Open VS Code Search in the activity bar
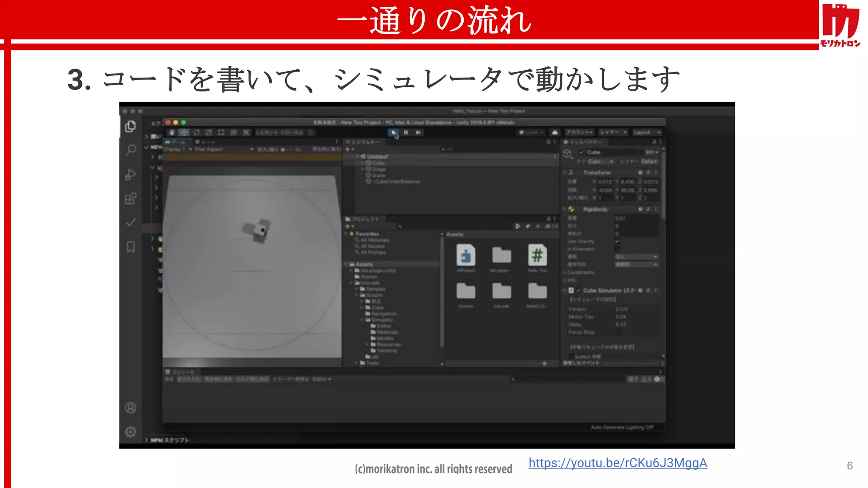Viewport: 868px width, 488px height. [x=131, y=150]
